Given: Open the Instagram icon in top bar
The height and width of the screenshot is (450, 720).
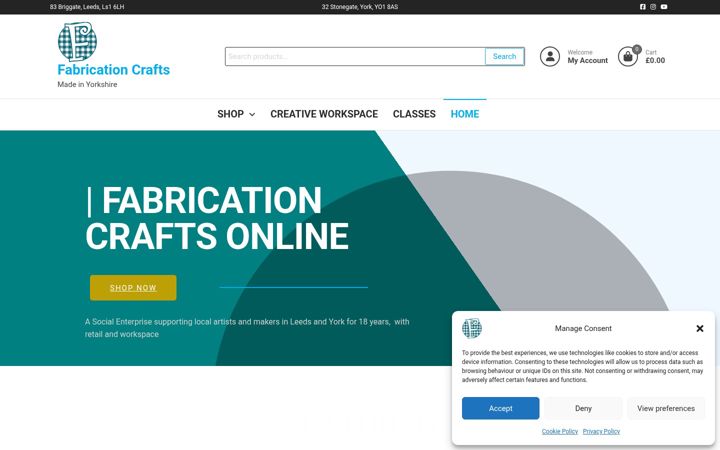Looking at the screenshot, I should point(653,7).
